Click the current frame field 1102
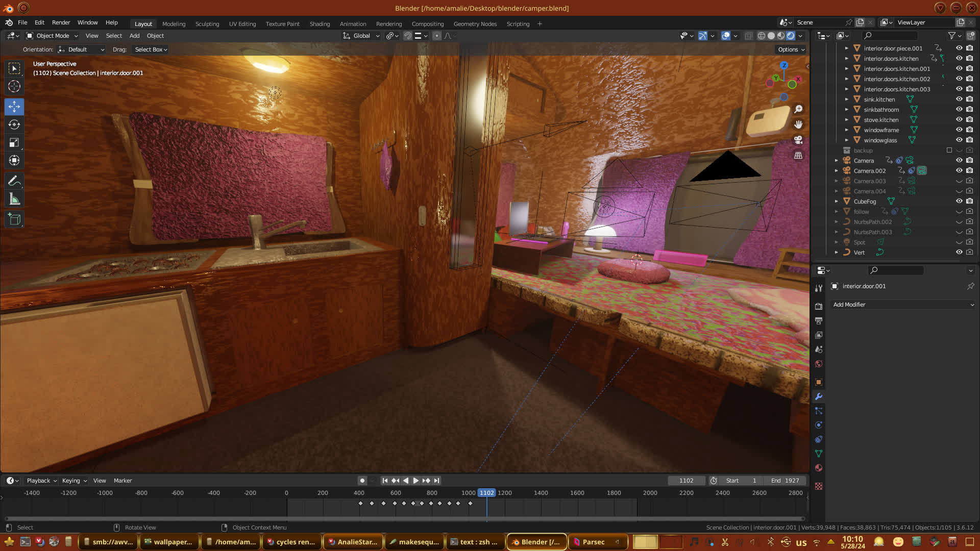Viewport: 980px width, 551px height. [686, 481]
